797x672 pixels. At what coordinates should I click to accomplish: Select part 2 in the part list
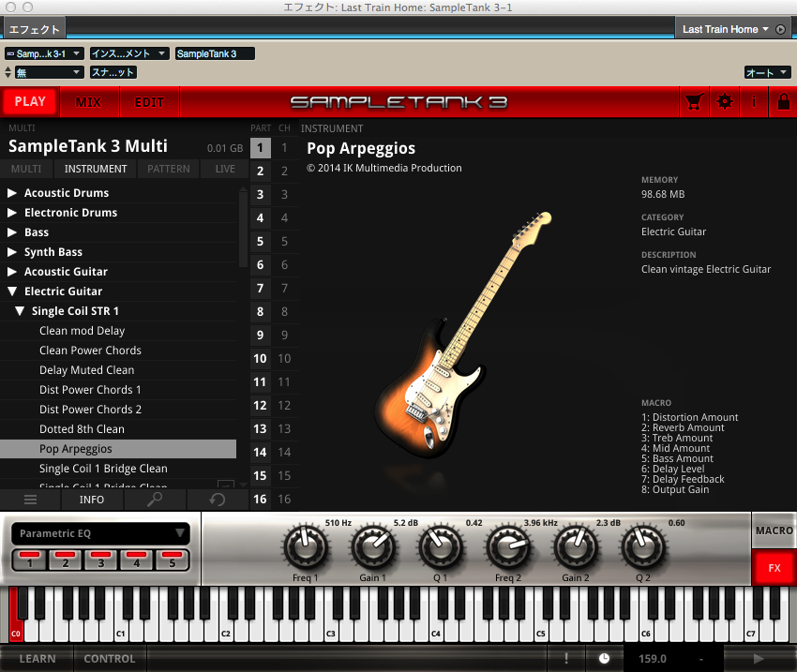click(261, 172)
